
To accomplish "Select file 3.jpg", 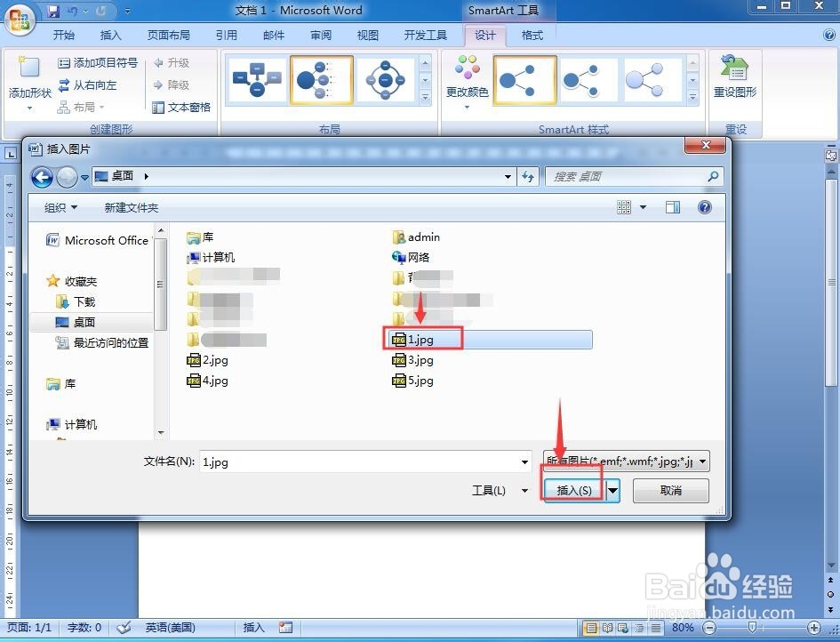I will tap(413, 359).
